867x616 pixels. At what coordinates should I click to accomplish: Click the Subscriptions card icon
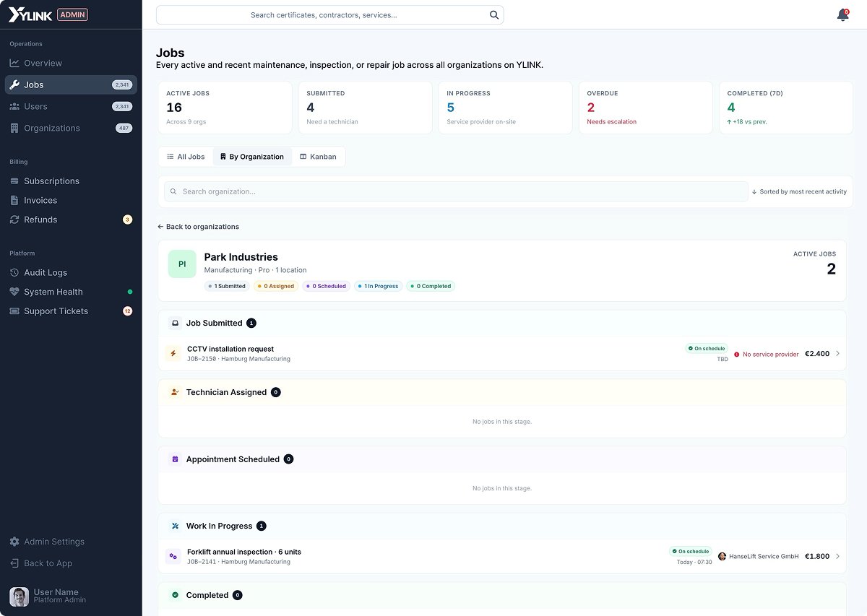(x=14, y=181)
